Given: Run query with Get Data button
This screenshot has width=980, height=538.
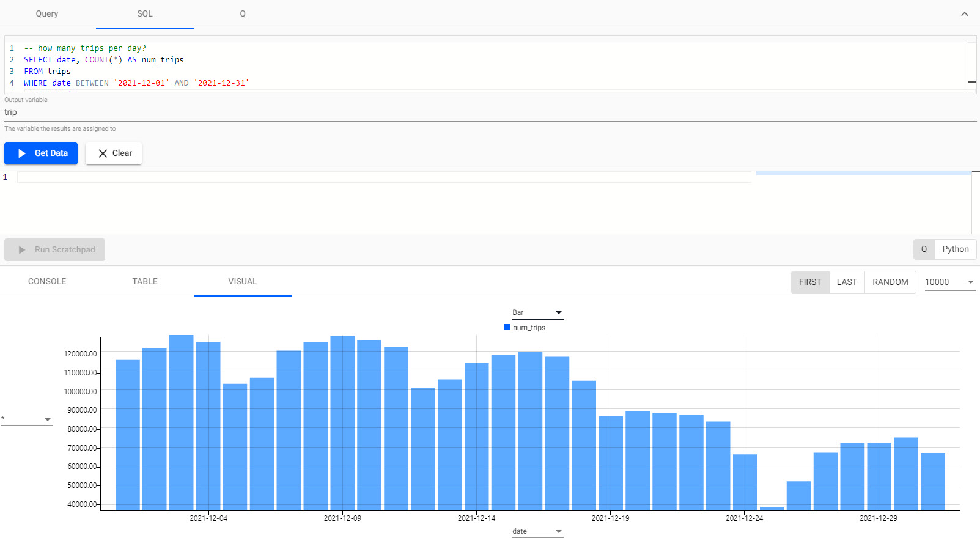Looking at the screenshot, I should tap(41, 153).
